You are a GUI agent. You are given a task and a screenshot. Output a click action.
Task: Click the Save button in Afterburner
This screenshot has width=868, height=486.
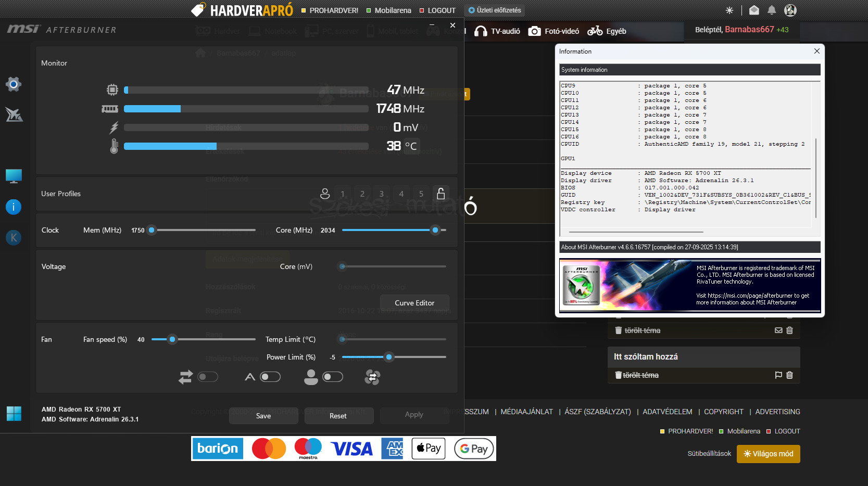(263, 416)
